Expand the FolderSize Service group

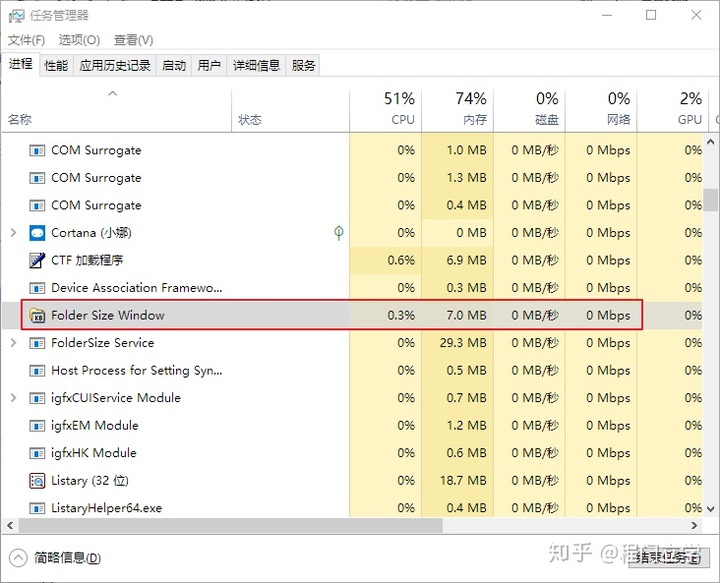(14, 343)
